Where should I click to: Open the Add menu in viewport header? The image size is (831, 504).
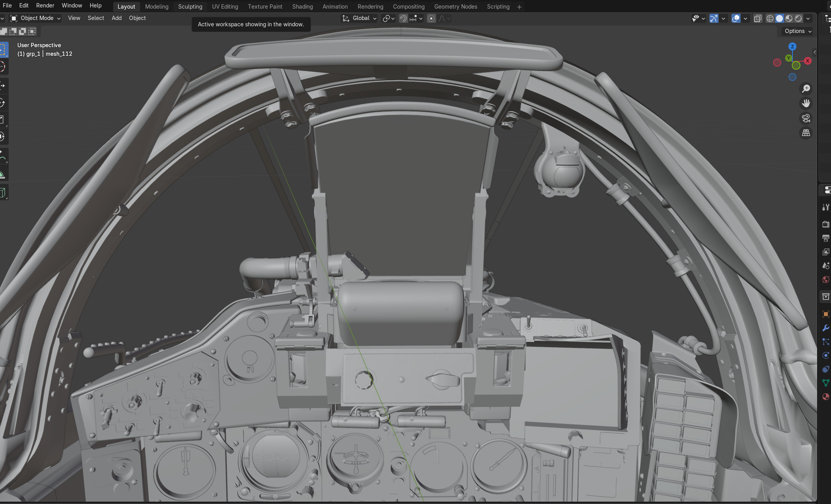click(116, 18)
